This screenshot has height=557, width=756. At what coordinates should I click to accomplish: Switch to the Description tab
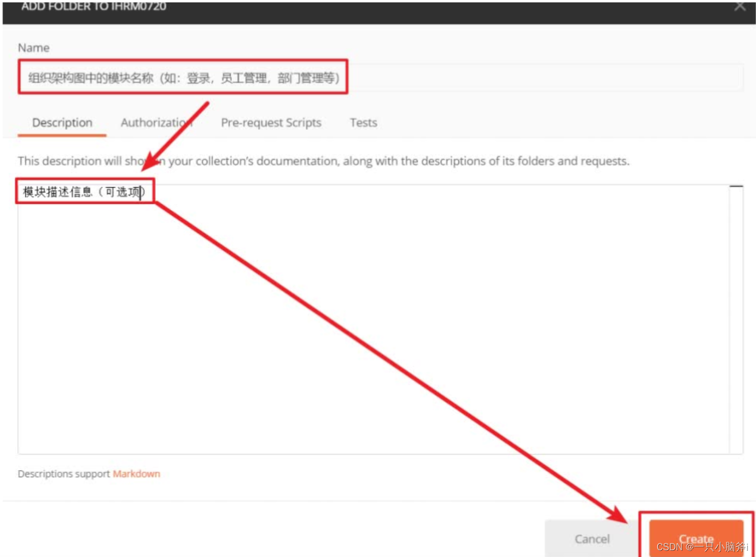[x=62, y=123]
